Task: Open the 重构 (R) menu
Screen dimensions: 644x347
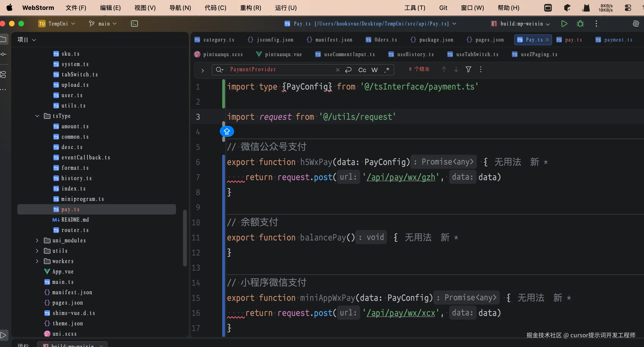Action: (x=251, y=8)
